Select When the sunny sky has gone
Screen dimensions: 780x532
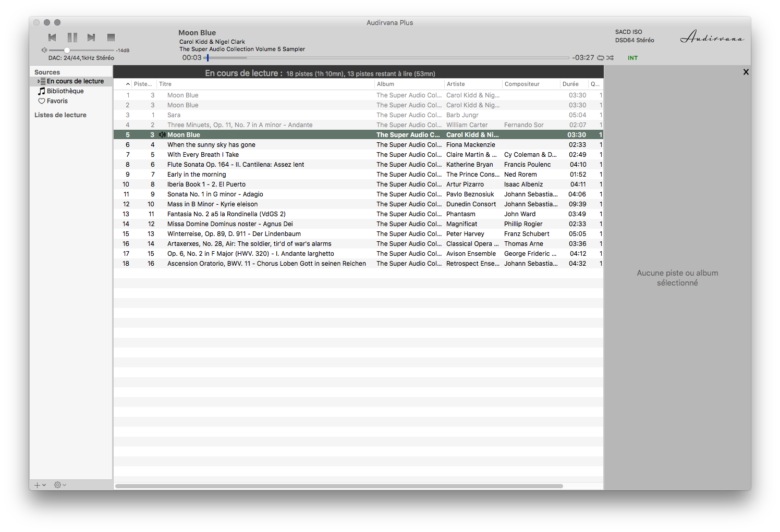(358, 145)
